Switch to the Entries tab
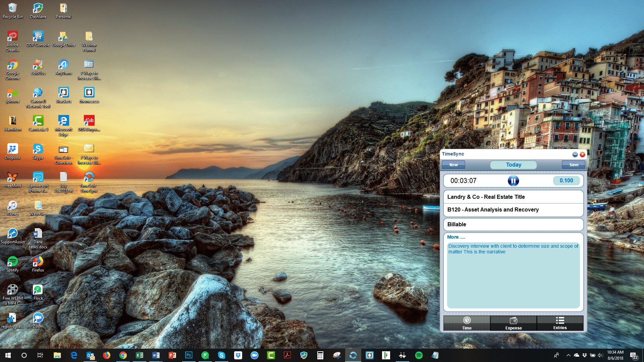The width and height of the screenshot is (644, 362). (560, 323)
